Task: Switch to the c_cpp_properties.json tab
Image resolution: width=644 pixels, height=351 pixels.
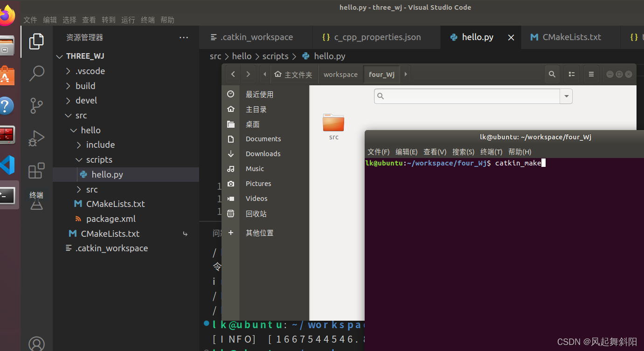Action: (x=376, y=37)
